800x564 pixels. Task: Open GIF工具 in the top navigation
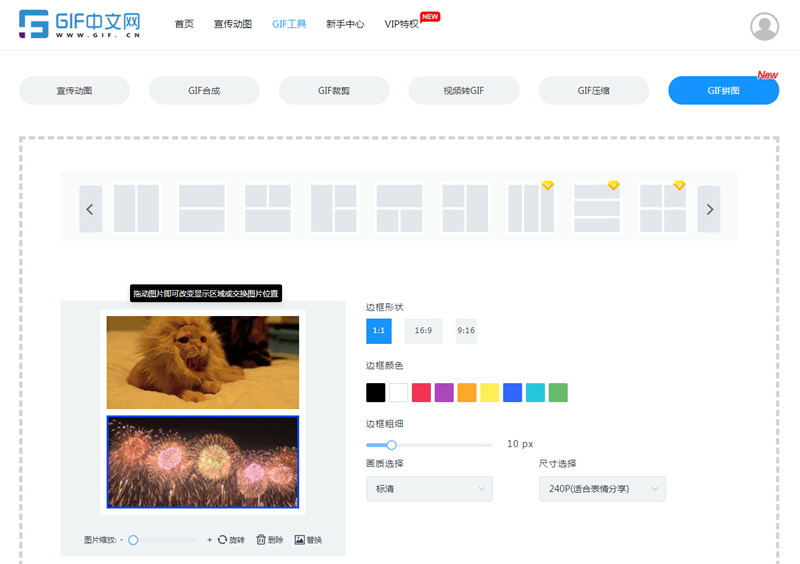tap(289, 24)
